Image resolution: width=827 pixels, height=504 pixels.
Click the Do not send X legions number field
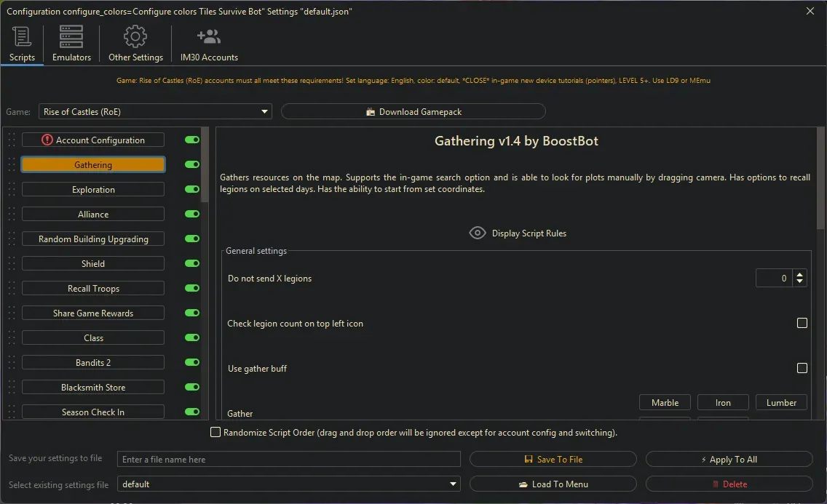(774, 278)
